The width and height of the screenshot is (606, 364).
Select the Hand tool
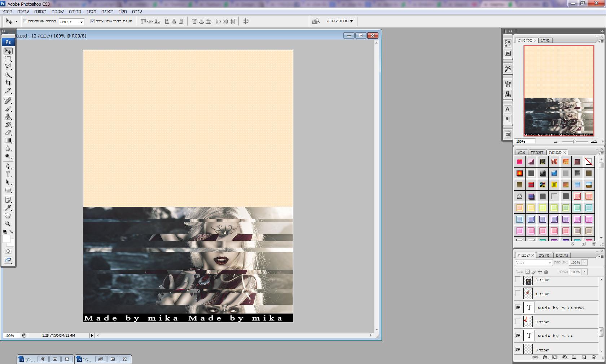click(x=8, y=216)
